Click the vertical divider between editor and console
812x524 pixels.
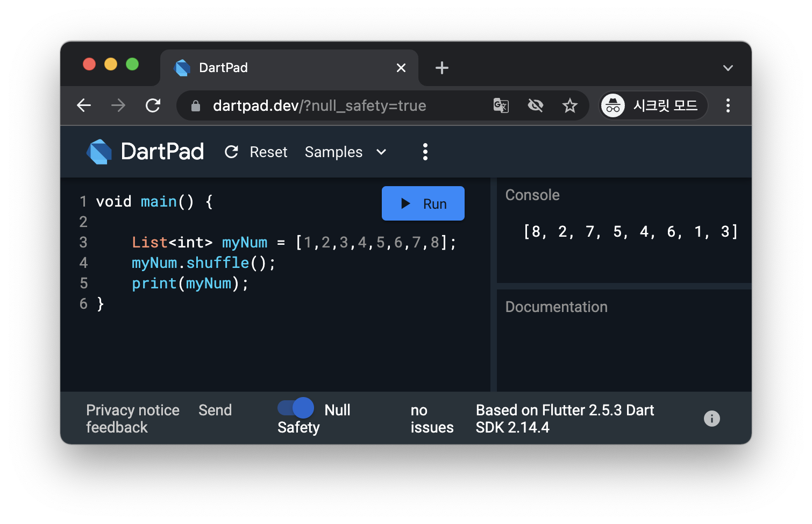pyautogui.click(x=494, y=285)
